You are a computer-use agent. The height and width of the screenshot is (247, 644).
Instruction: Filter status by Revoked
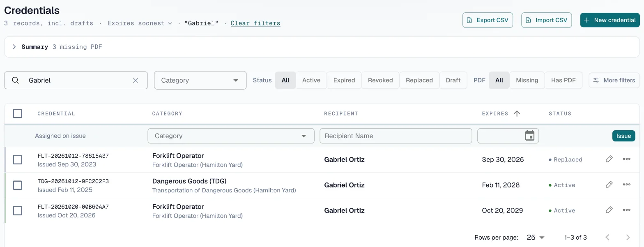[380, 80]
